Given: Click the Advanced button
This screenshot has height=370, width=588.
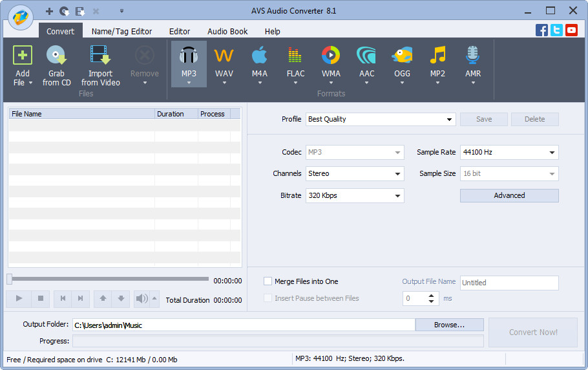Looking at the screenshot, I should (x=509, y=195).
